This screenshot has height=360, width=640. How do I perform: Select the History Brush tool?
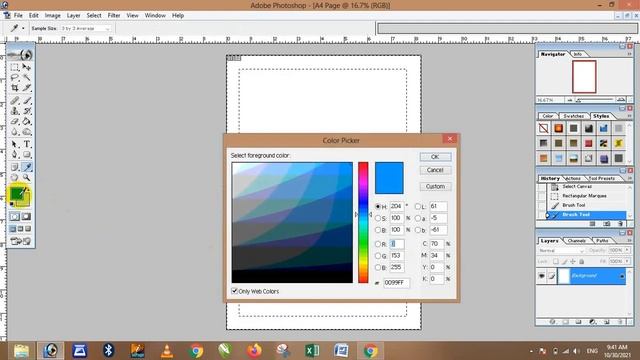coord(27,111)
